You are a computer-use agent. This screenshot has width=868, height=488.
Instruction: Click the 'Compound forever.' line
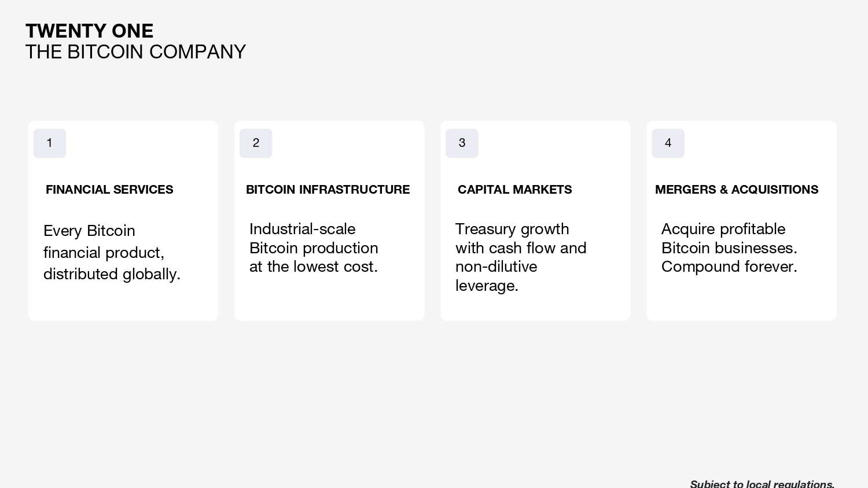click(x=729, y=267)
